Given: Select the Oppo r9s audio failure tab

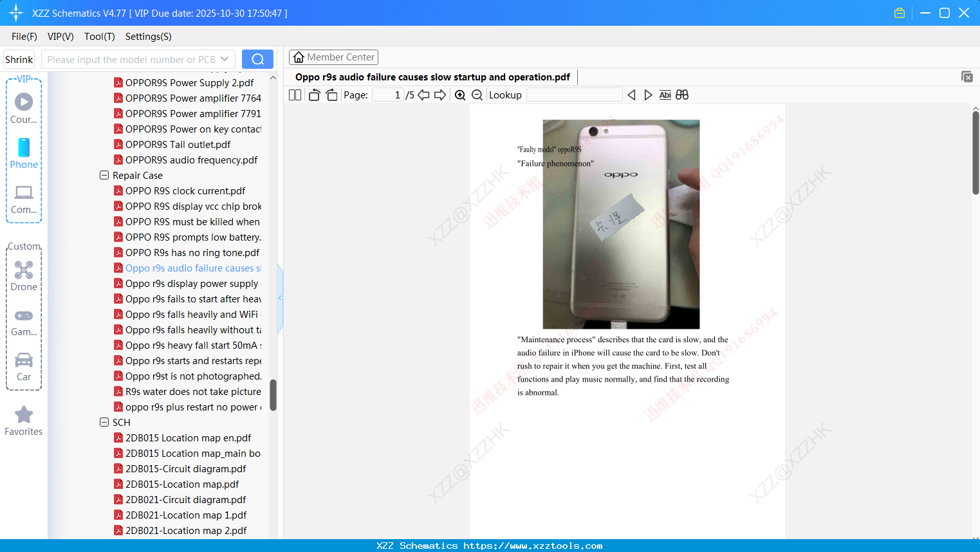Looking at the screenshot, I should (432, 77).
